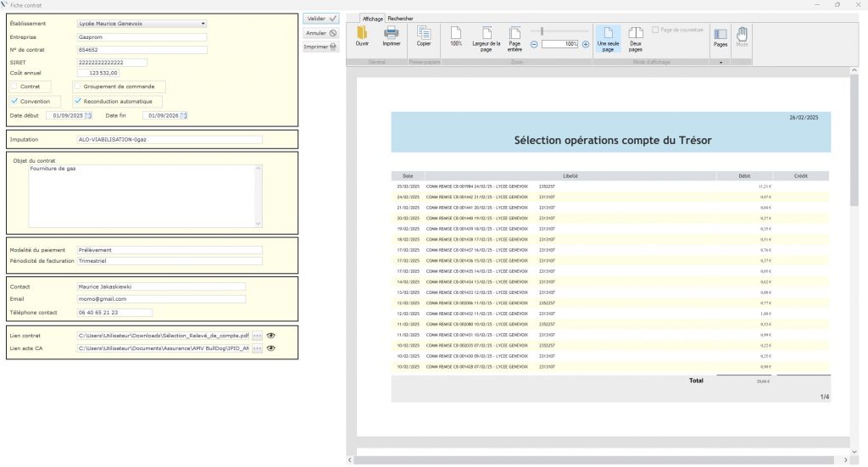Switch to Deux pages display mode
Image resolution: width=868 pixels, height=467 pixels.
coord(635,35)
